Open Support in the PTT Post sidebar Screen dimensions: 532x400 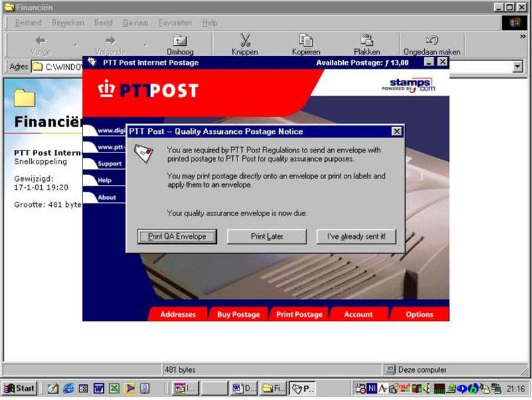109,164
